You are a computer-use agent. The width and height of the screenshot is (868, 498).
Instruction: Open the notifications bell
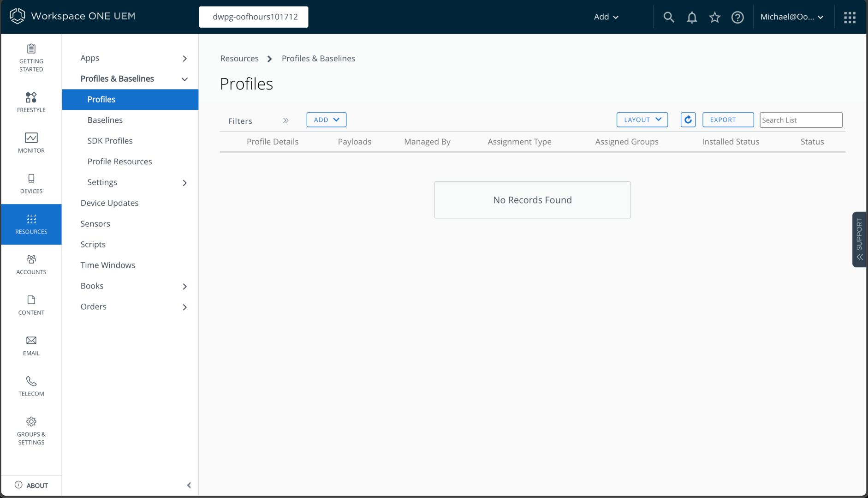pos(691,17)
